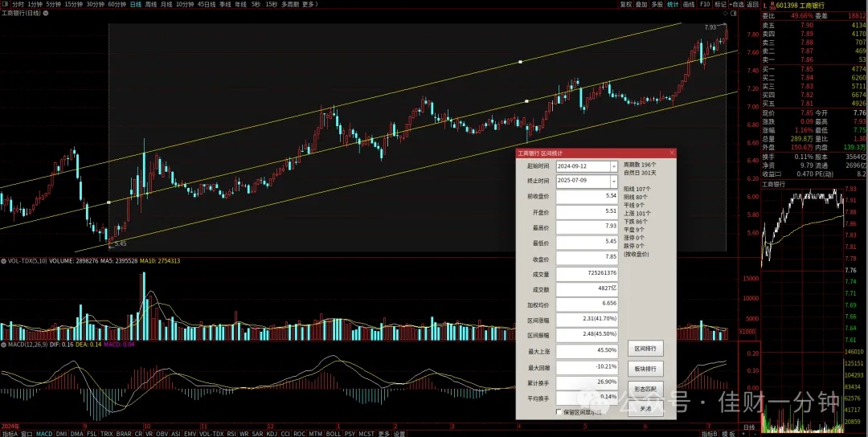Click the 形态匹配 button
The width and height of the screenshot is (868, 437).
coord(645,389)
